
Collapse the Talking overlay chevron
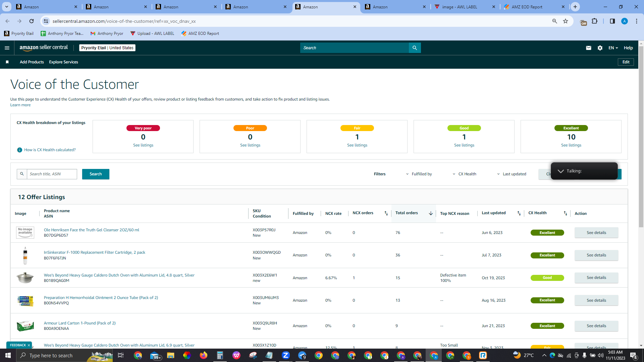pos(560,171)
